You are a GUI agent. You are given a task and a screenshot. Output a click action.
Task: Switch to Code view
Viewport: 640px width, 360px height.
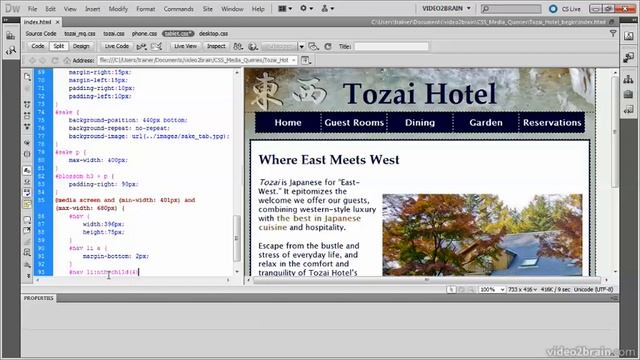click(x=38, y=46)
